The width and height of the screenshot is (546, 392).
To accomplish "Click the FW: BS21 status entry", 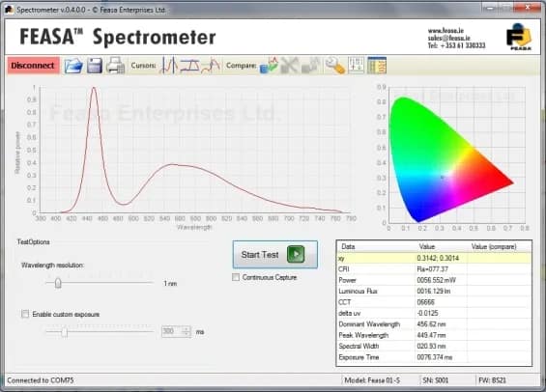I will click(492, 380).
